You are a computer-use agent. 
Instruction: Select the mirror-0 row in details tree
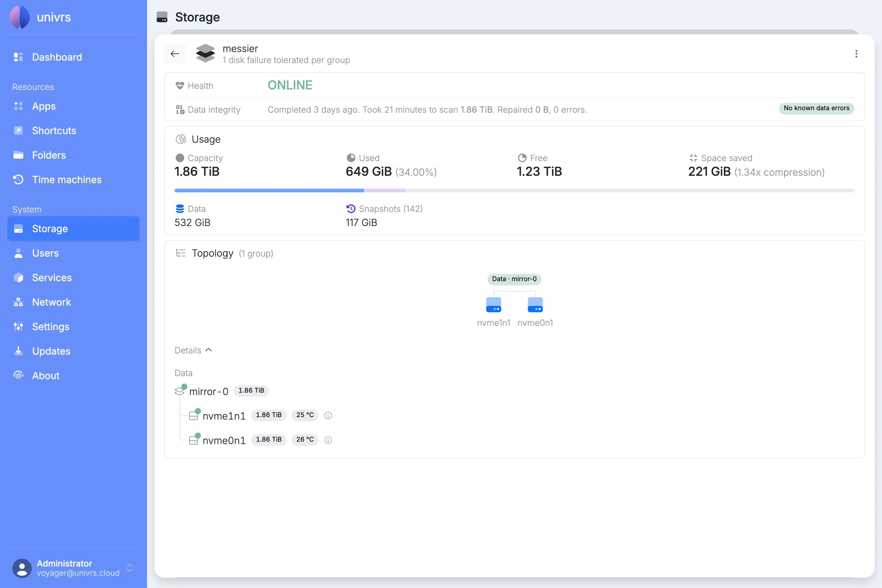[221, 391]
